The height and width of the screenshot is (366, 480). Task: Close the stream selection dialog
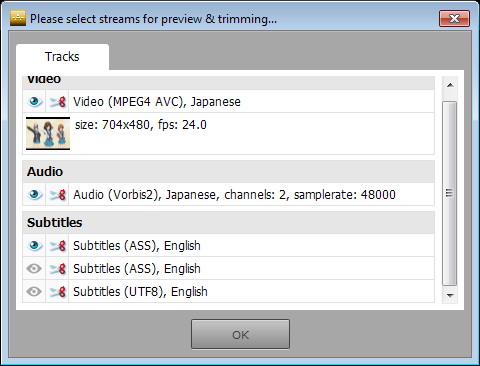[x=454, y=18]
